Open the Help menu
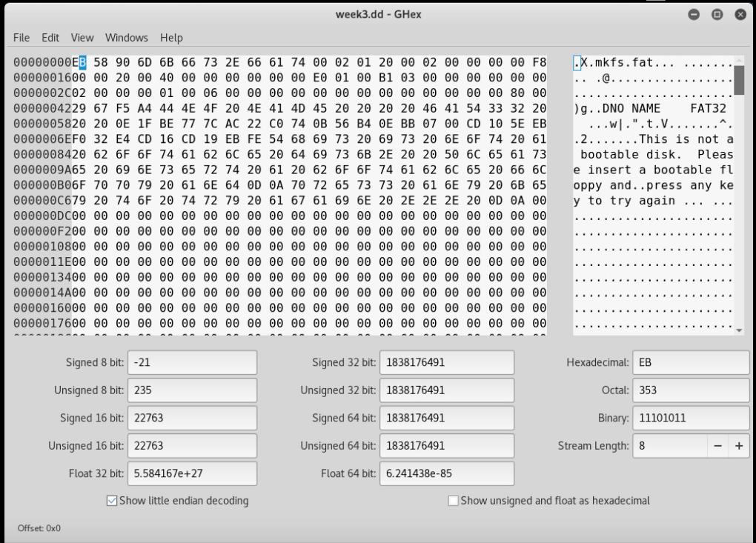 (170, 37)
